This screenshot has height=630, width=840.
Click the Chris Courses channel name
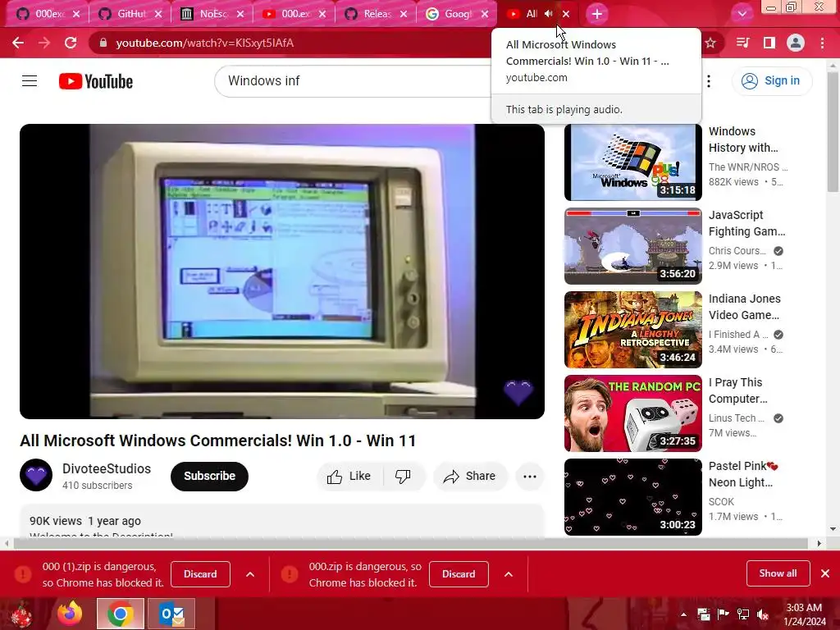click(737, 251)
